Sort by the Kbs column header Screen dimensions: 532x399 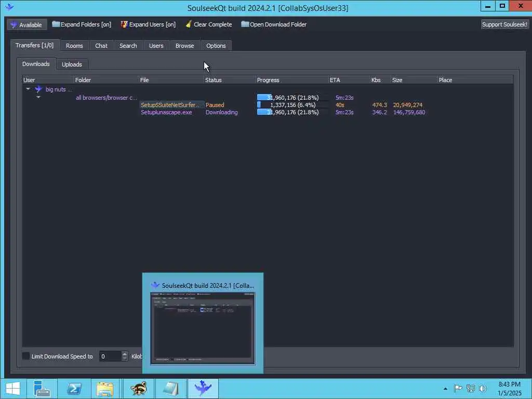[x=380, y=80]
